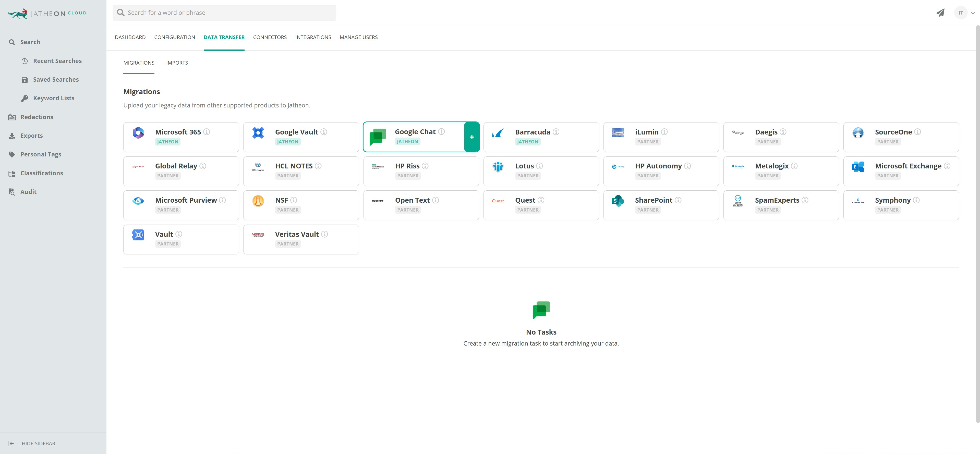
Task: Show info for HP Autonomy
Action: pyautogui.click(x=687, y=166)
